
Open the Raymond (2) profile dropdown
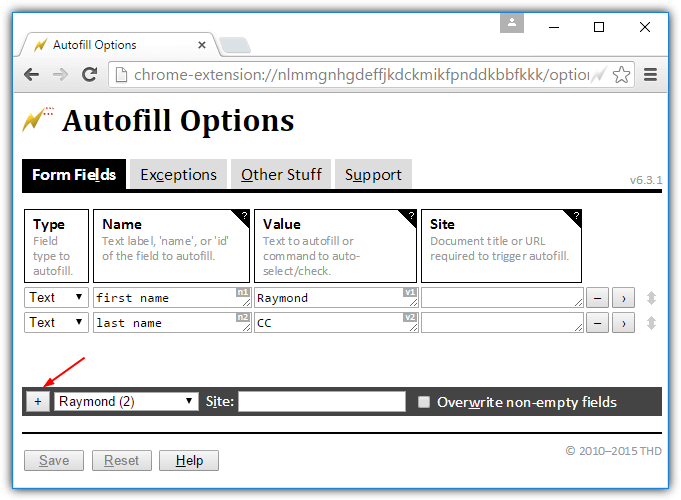click(x=126, y=402)
